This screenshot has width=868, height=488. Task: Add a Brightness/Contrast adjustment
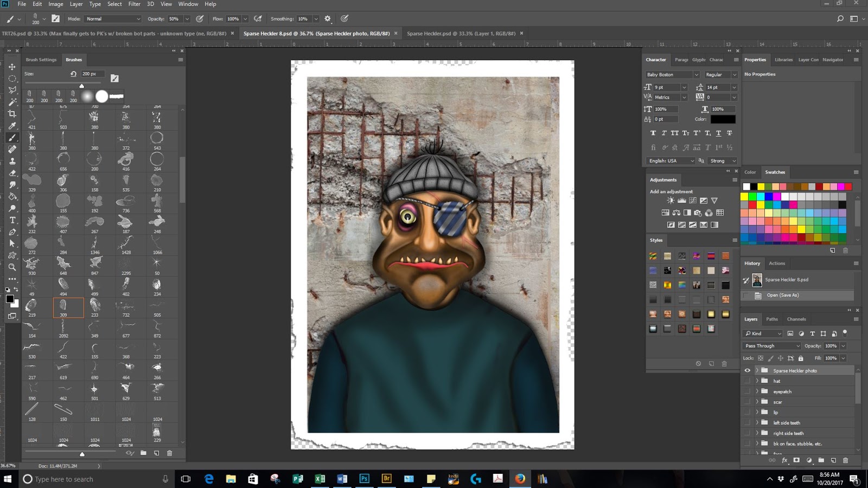tap(671, 201)
